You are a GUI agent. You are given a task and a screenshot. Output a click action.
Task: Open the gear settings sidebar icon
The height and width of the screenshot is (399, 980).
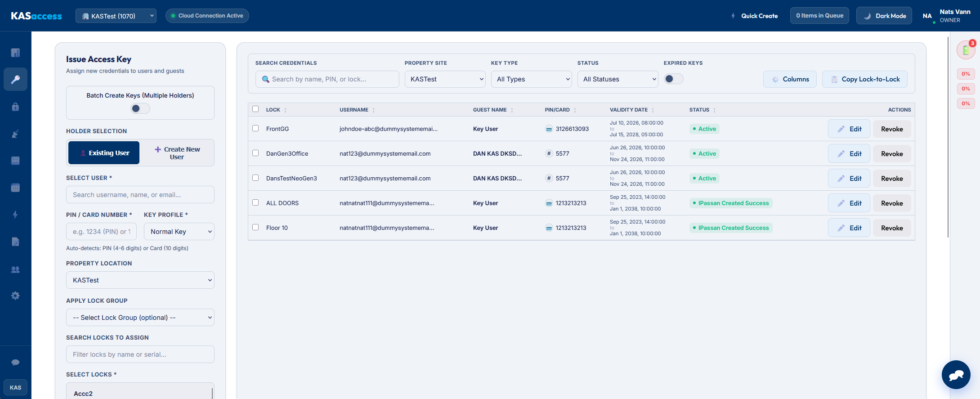(15, 296)
